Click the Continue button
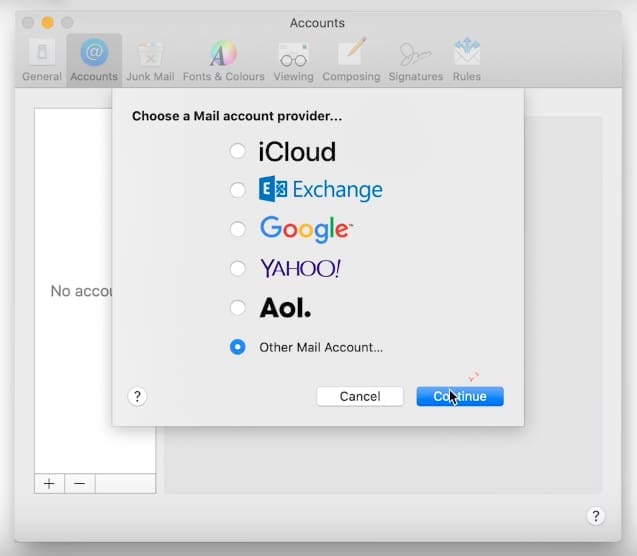 [460, 396]
